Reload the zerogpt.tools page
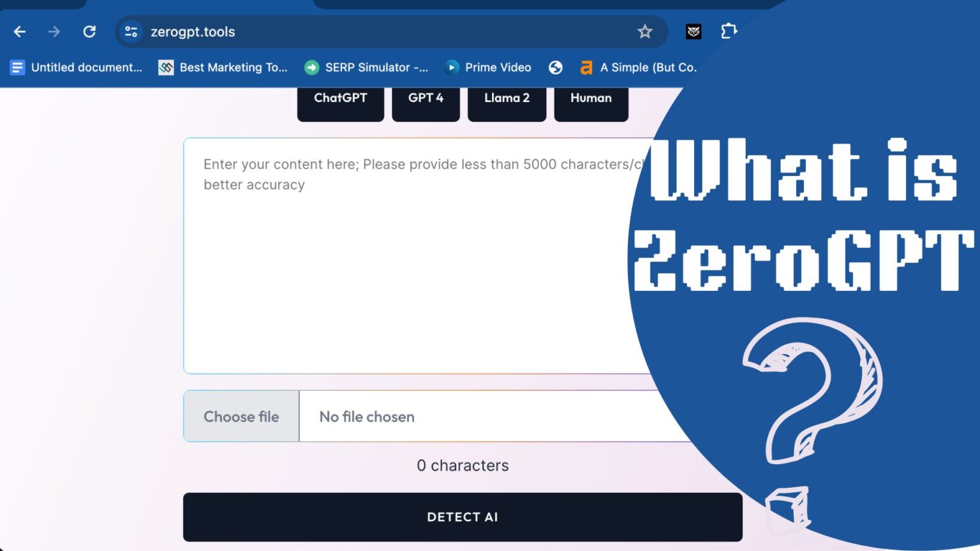 (x=90, y=31)
